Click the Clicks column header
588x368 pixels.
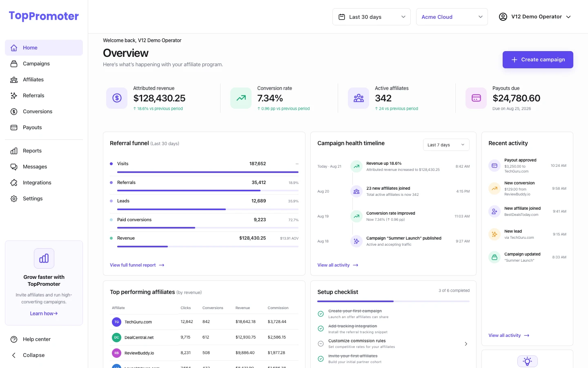[x=186, y=308]
